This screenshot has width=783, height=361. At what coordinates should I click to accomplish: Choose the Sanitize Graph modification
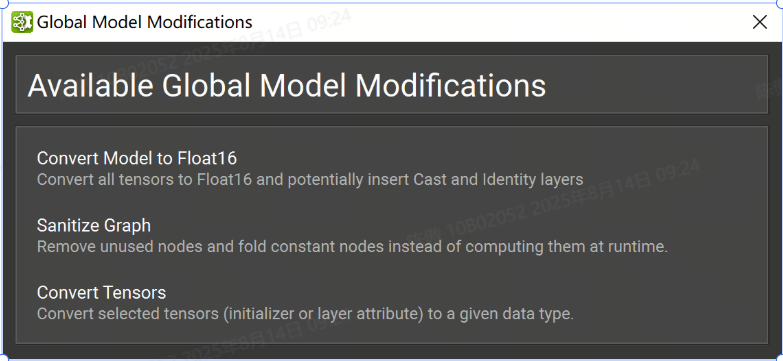(x=94, y=226)
